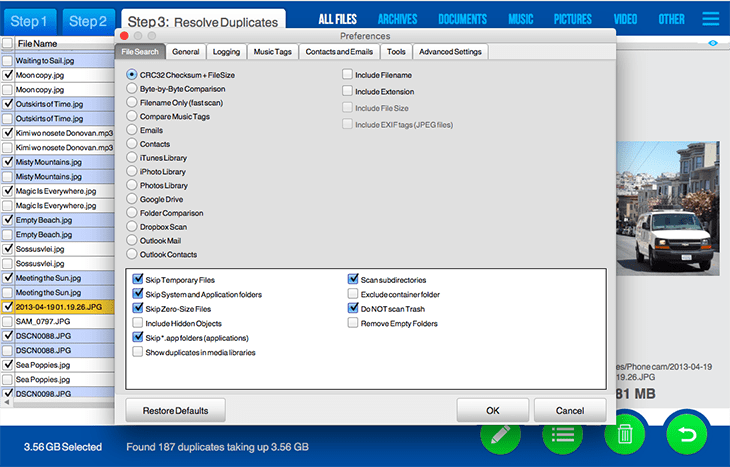The image size is (730, 467).
Task: Click the green pencil edit button
Action: (500, 434)
